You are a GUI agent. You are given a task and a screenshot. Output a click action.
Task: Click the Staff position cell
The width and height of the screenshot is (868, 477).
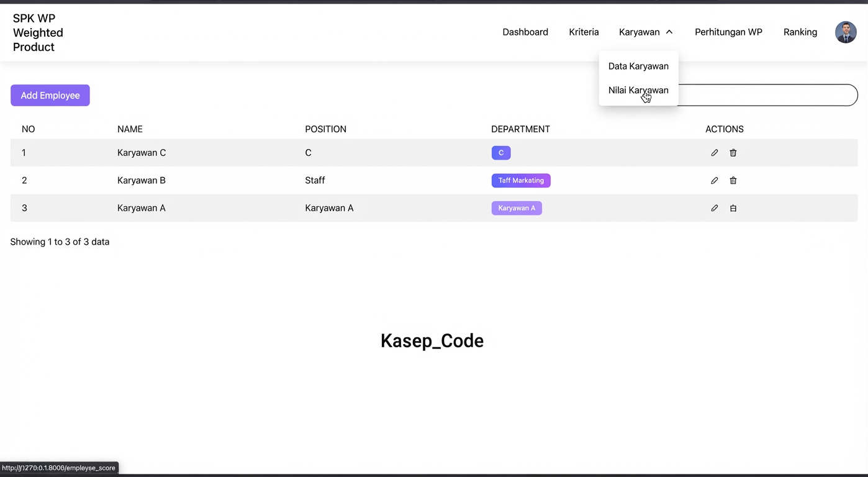[315, 181]
